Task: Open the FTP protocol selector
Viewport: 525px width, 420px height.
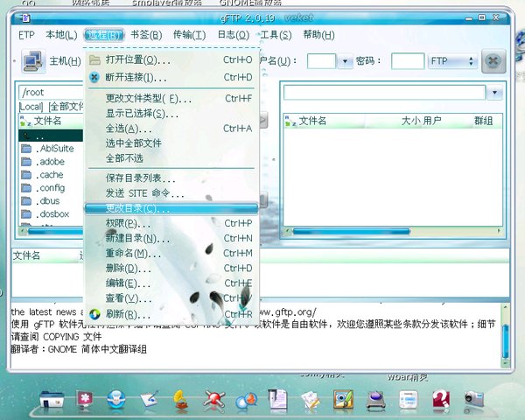Action: [x=452, y=61]
